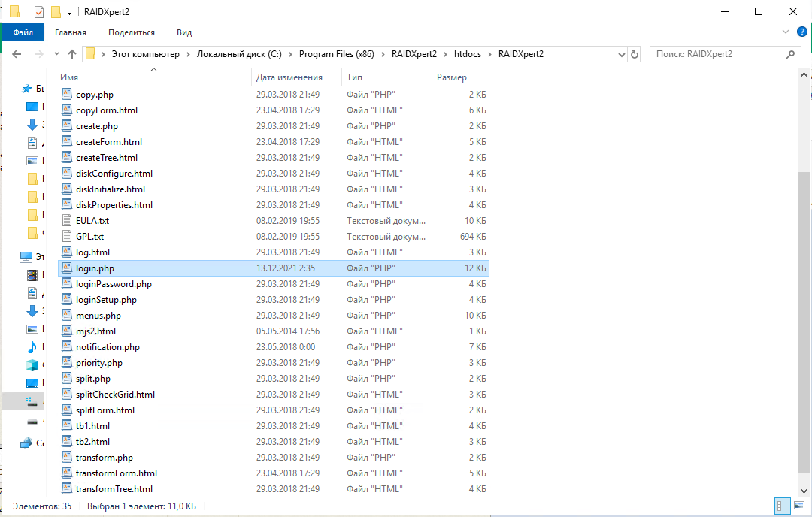Open the Вид ribbon tab
812x517 pixels.
click(x=184, y=32)
